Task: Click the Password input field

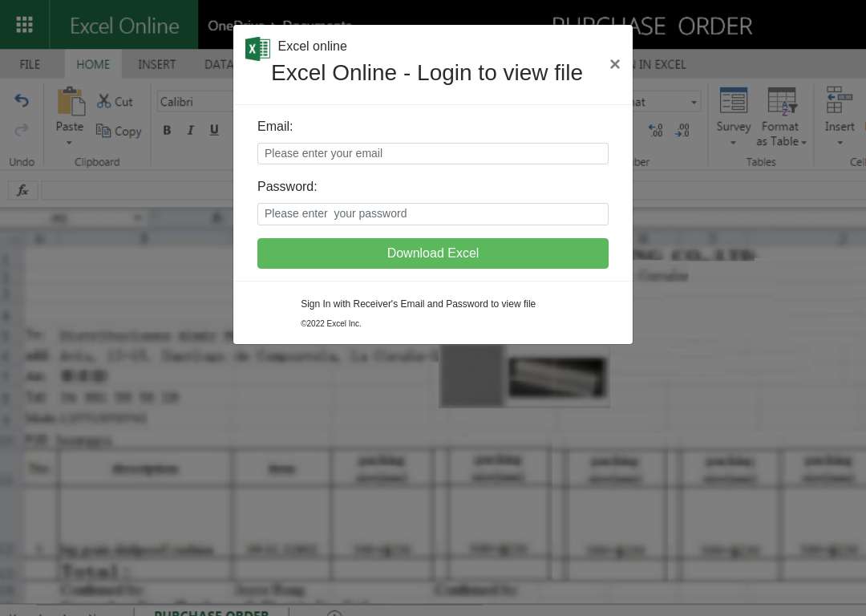Action: (432, 214)
